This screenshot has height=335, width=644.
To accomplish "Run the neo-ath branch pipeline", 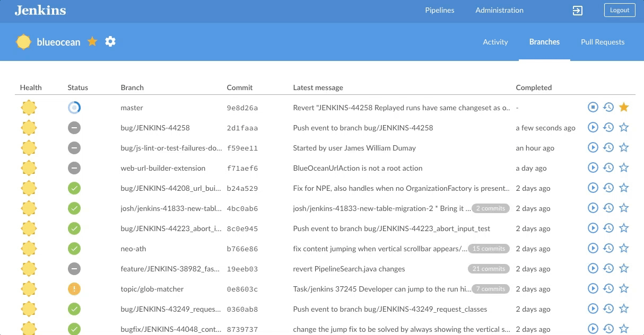I will click(x=593, y=249).
